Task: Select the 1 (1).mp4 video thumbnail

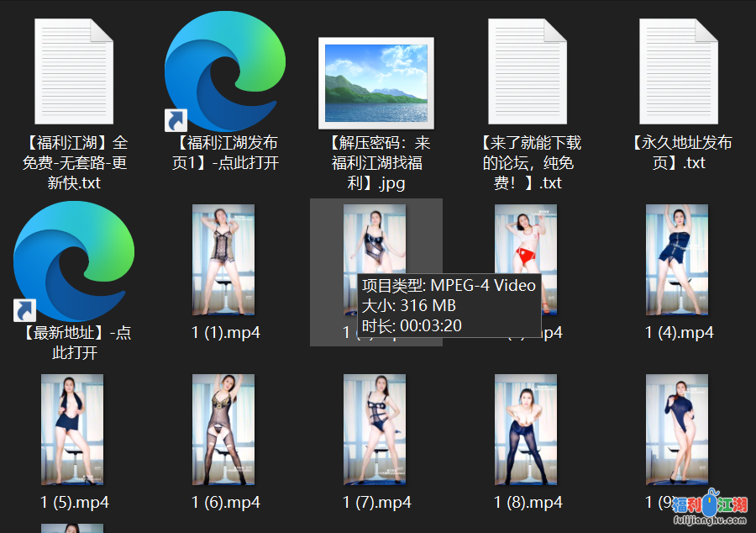Action: 223,260
